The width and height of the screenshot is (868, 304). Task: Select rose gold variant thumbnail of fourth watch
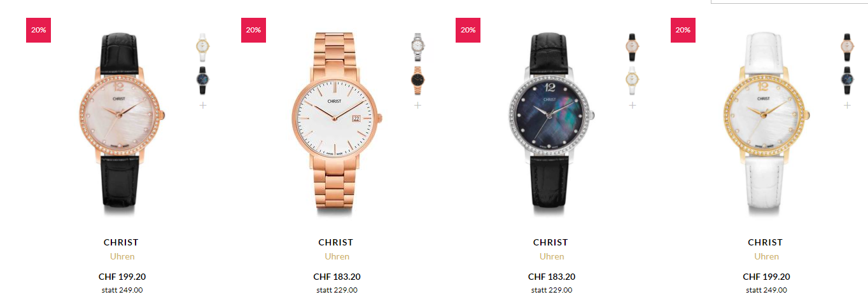[x=847, y=46]
